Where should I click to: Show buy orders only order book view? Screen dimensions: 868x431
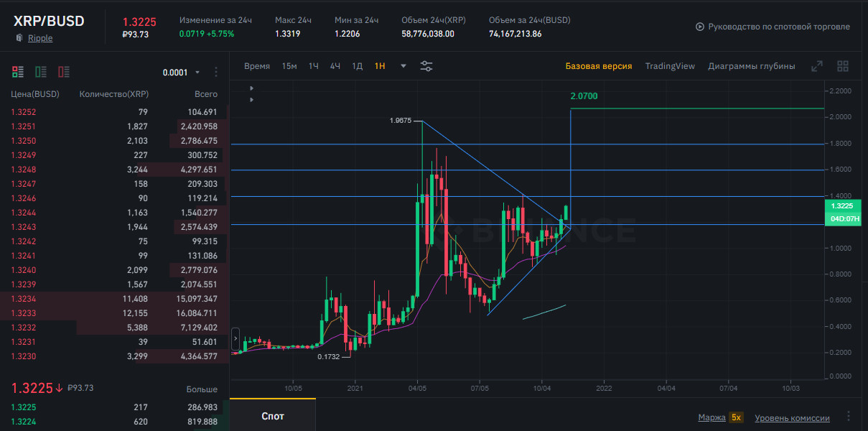coord(41,72)
